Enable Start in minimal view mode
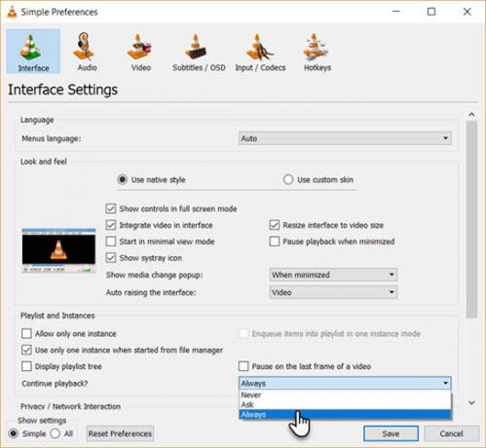This screenshot has width=486, height=448. click(x=111, y=242)
